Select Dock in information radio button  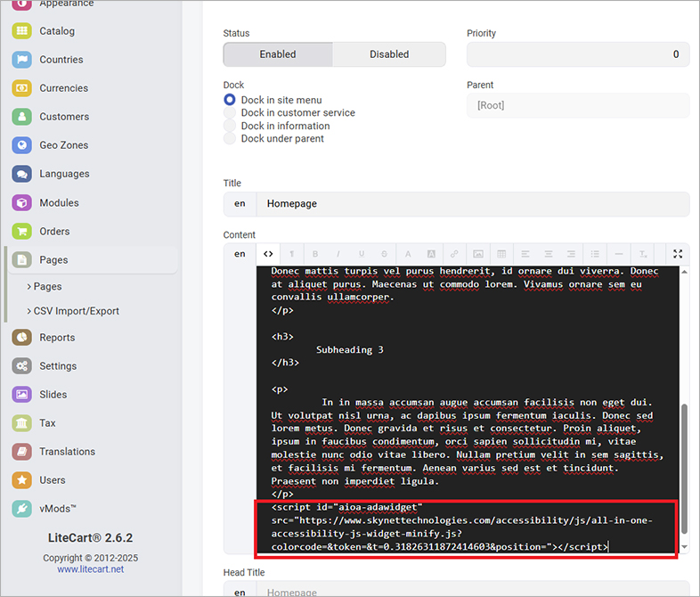pos(231,126)
